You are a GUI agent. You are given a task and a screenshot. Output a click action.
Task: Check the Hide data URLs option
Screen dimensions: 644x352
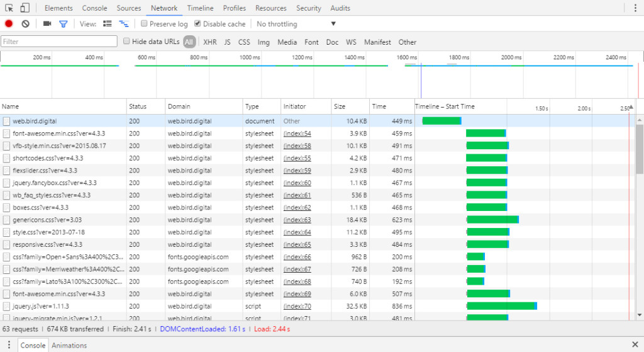pos(126,42)
